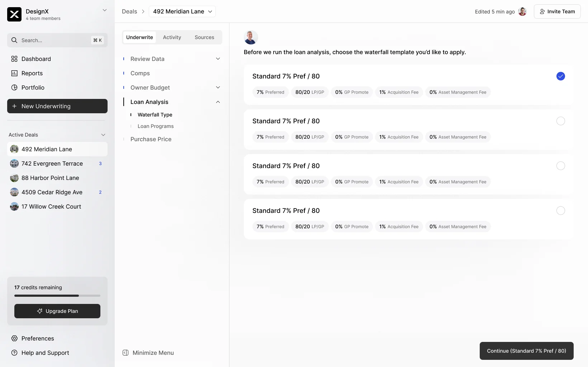Screen dimensions: 588x367
Task: Click the credits remaining progress bar
Action: pyautogui.click(x=57, y=296)
